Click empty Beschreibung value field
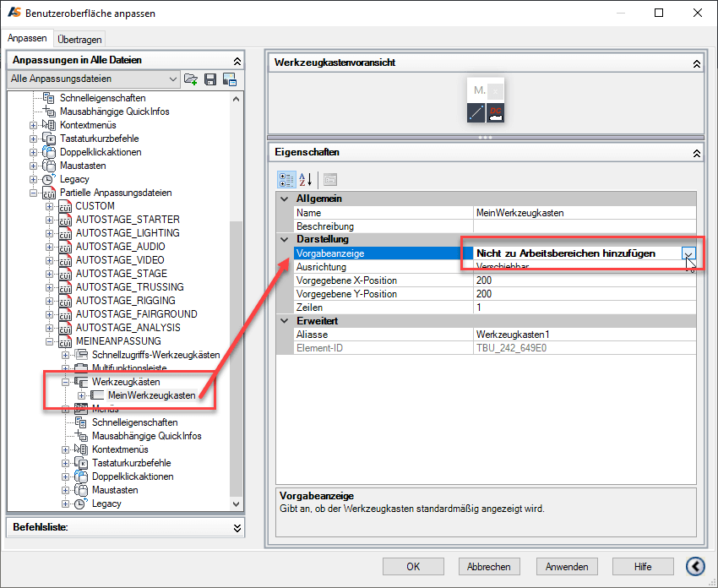Screen dimensions: 718x588 pyautogui.click(x=585, y=226)
